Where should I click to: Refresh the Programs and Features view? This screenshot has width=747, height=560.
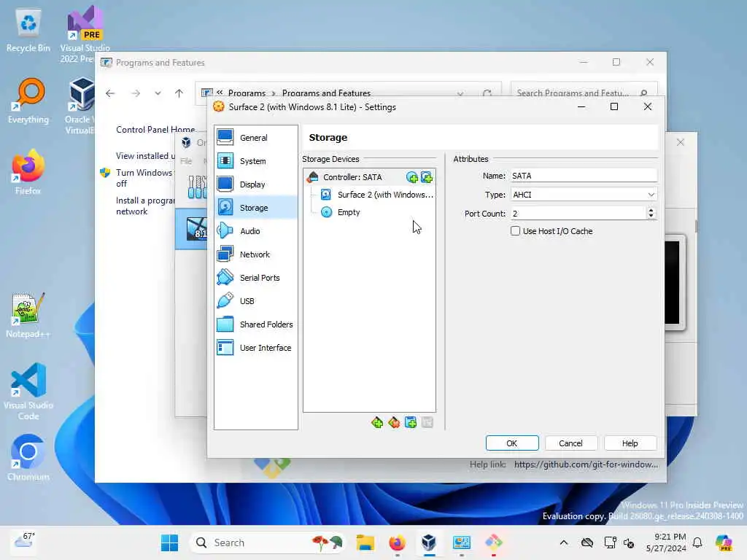487,93
